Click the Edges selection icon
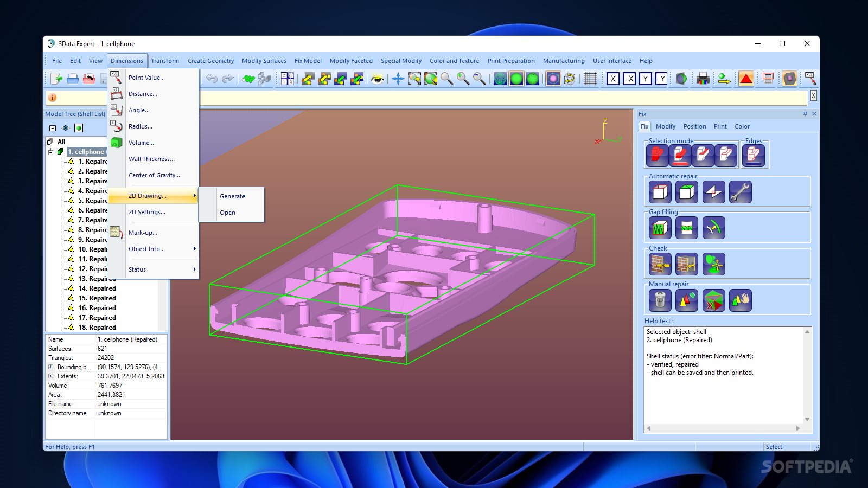868x488 pixels. point(754,156)
